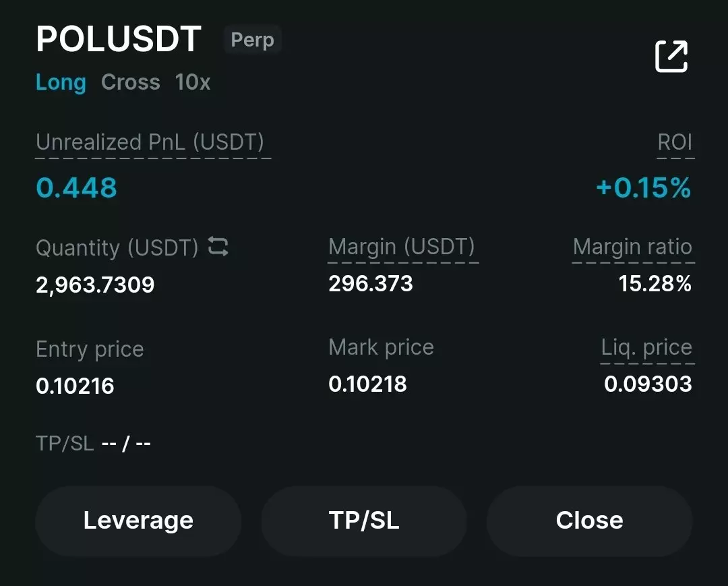The width and height of the screenshot is (728, 586).
Task: Close the POLUSDT position
Action: tap(590, 521)
